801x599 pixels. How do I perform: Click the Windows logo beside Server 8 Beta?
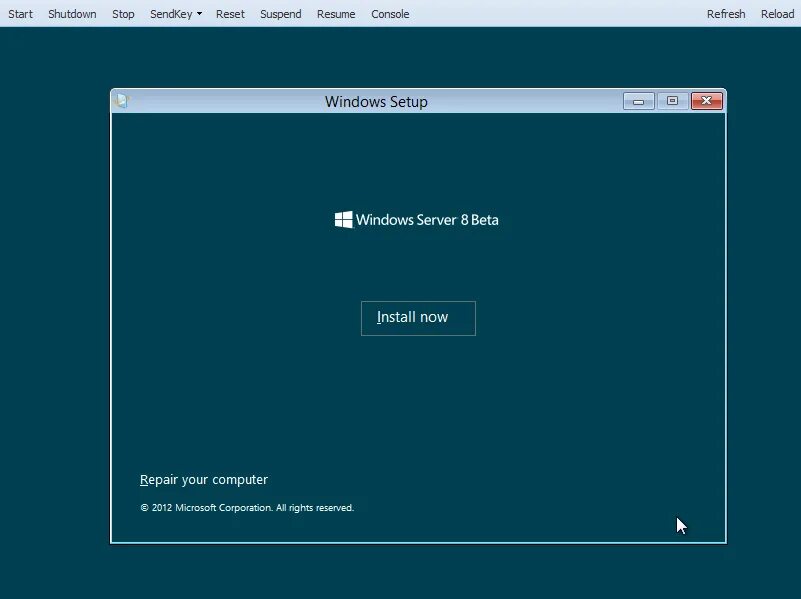tap(343, 220)
